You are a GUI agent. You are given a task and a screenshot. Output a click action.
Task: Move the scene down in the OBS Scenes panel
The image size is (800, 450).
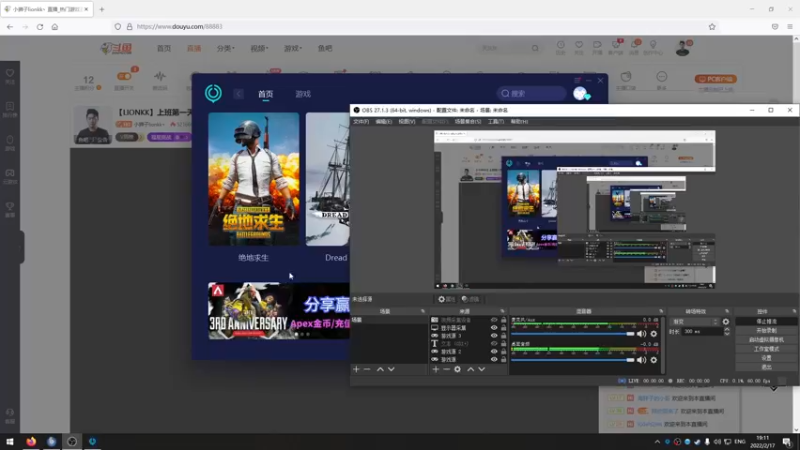point(391,369)
